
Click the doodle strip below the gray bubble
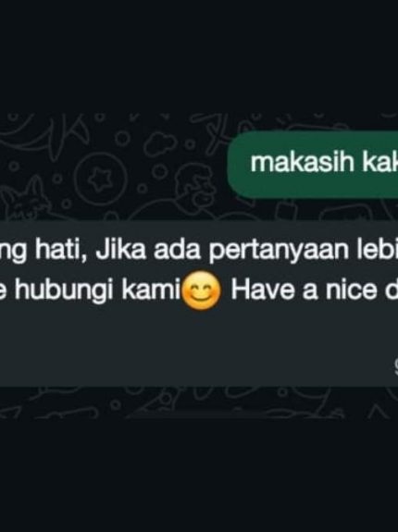(199, 402)
